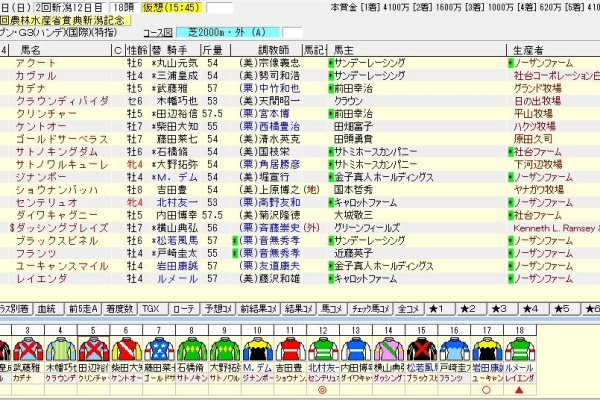This screenshot has height=400, width=600.
Task: Click the empty box right of 仮想(15:45)
Action: point(219,8)
